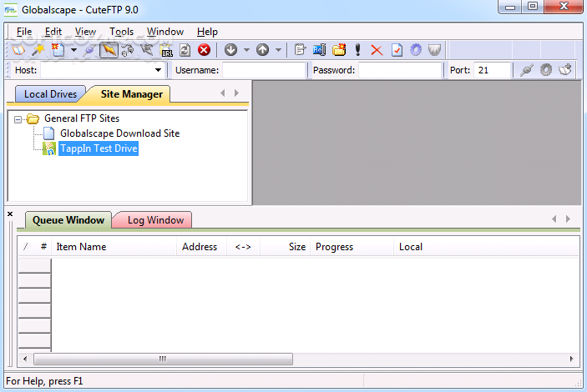Select the General FTP Sites folder
587x392 pixels.
[82, 118]
